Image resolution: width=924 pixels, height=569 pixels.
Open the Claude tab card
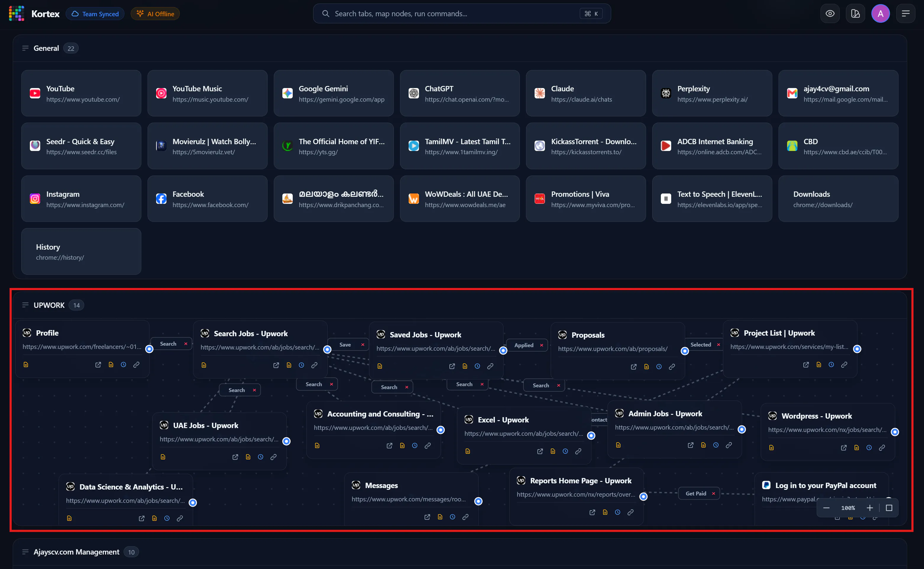[x=586, y=93]
